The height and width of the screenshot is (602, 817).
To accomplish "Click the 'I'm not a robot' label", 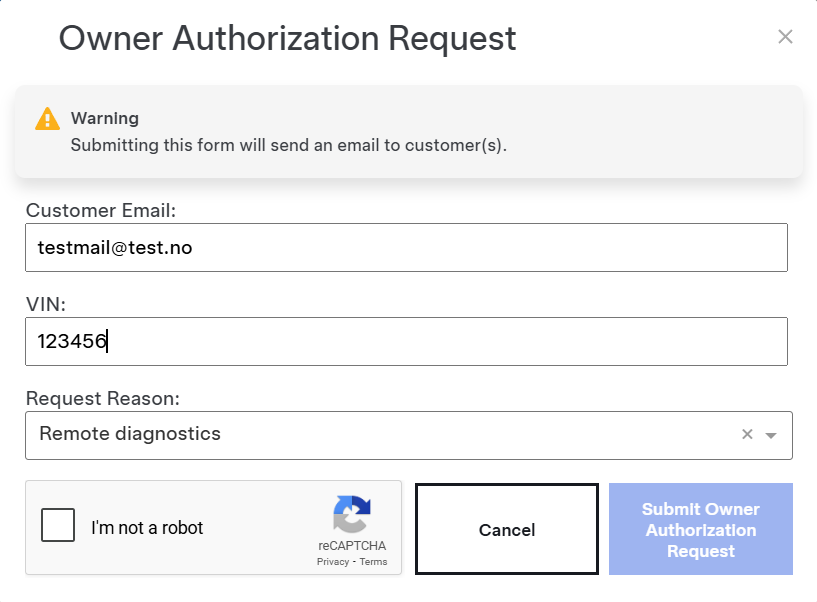I will coord(147,528).
